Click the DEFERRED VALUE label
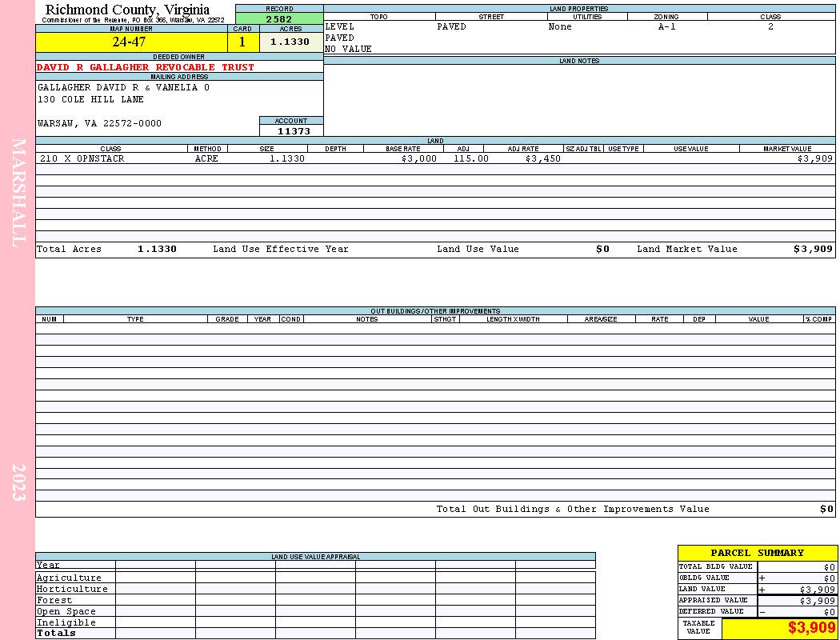This screenshot has width=840, height=640. (711, 612)
